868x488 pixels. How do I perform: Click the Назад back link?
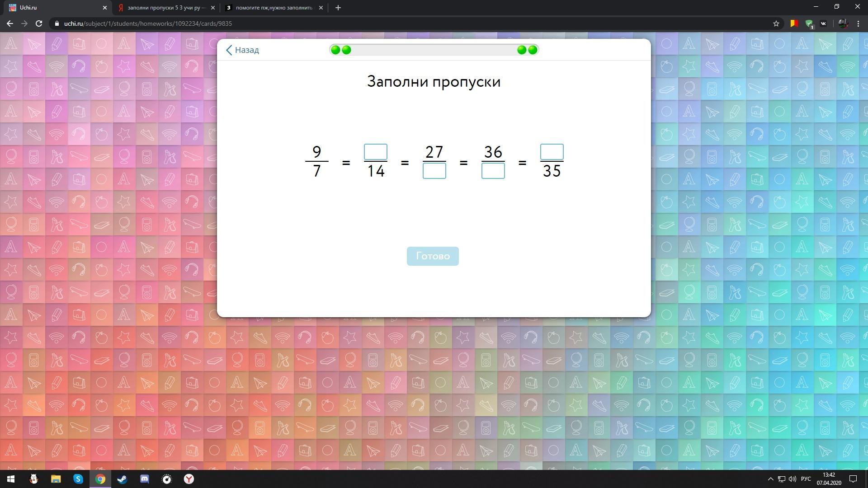[242, 50]
